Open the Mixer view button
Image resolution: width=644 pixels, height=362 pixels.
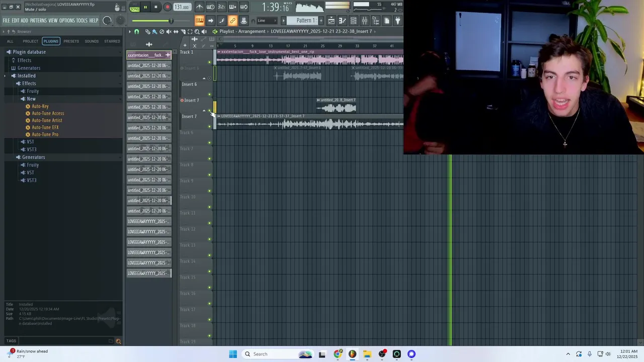(x=364, y=21)
